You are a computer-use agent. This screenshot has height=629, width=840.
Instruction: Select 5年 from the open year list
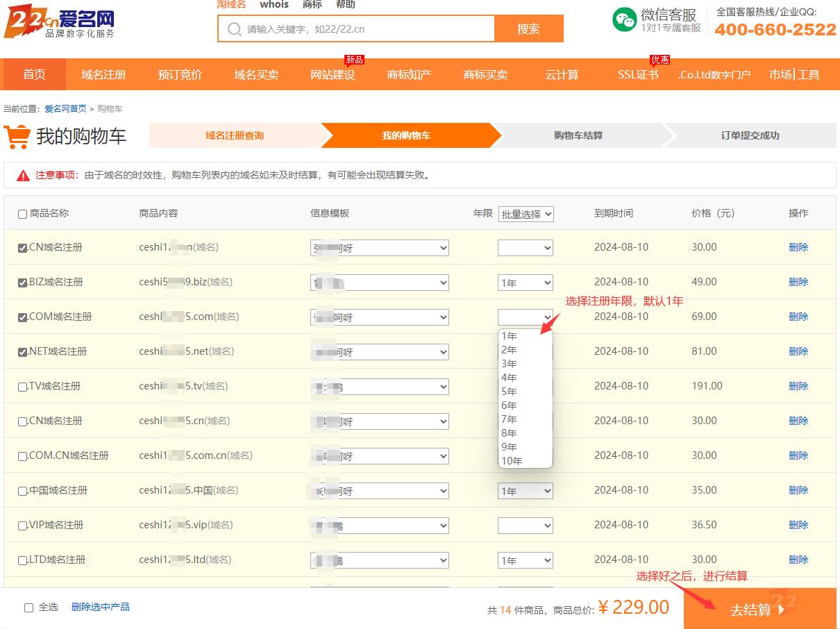pyautogui.click(x=510, y=392)
